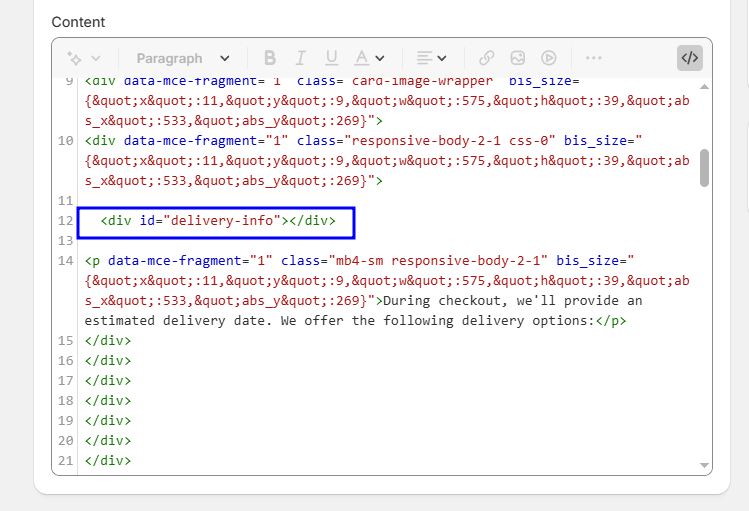Toggle underline formatting
Image resolution: width=749 pixels, height=511 pixels.
pyautogui.click(x=332, y=58)
